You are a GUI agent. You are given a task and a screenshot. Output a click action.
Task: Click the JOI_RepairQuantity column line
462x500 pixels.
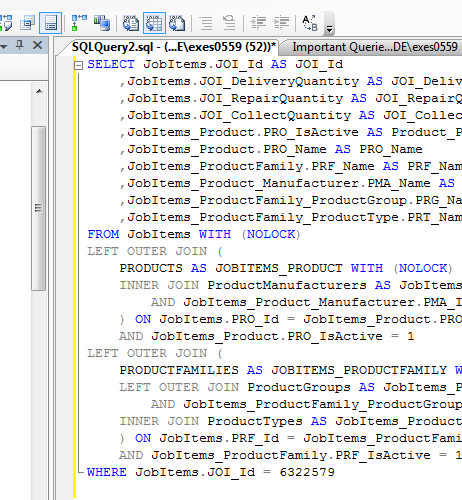click(x=291, y=98)
